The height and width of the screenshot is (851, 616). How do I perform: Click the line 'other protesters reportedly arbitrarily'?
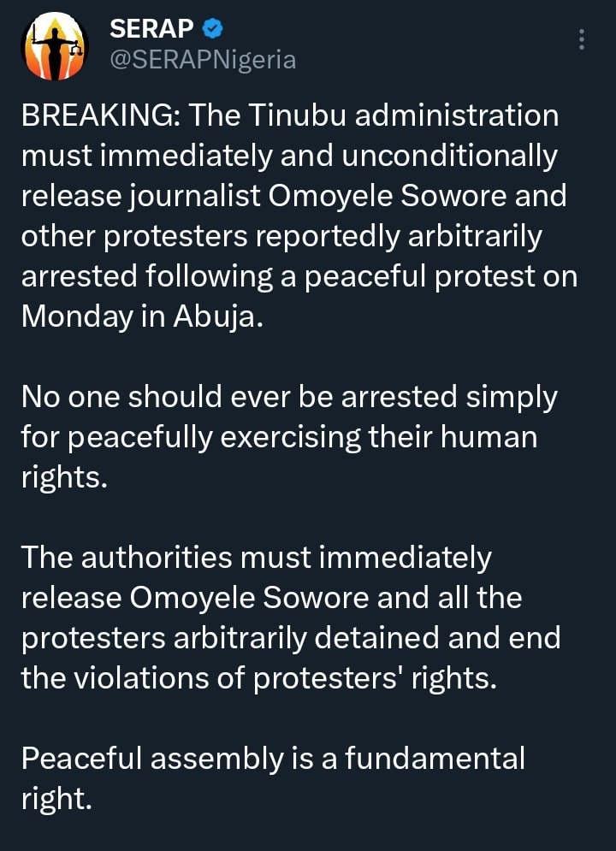tap(281, 236)
